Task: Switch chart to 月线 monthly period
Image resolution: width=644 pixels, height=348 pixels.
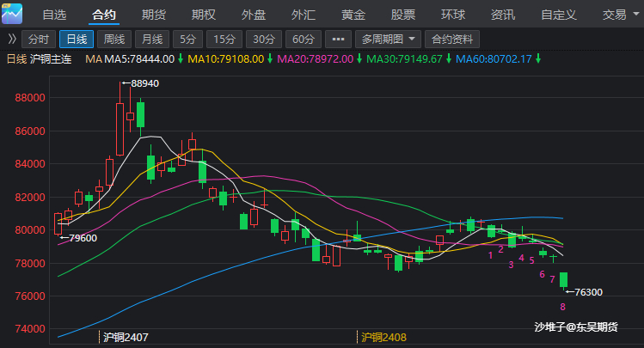Action: pyautogui.click(x=152, y=40)
